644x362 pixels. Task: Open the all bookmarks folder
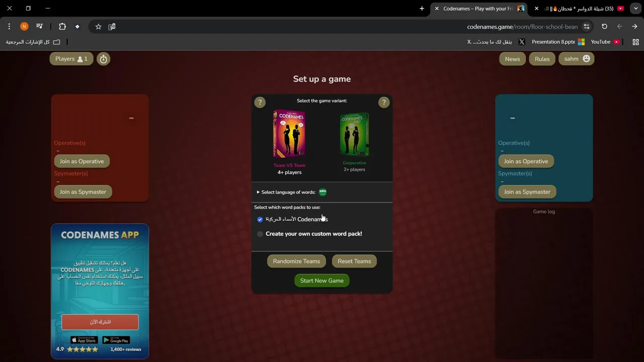33,42
